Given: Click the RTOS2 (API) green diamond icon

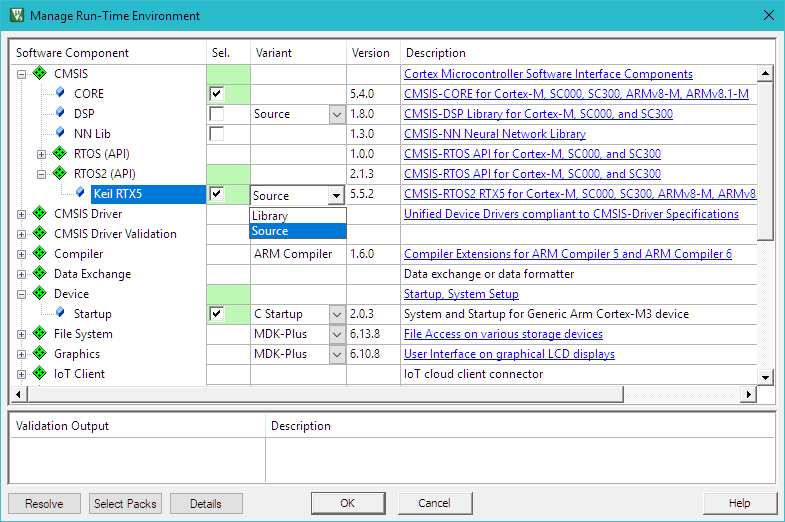Looking at the screenshot, I should 60,173.
